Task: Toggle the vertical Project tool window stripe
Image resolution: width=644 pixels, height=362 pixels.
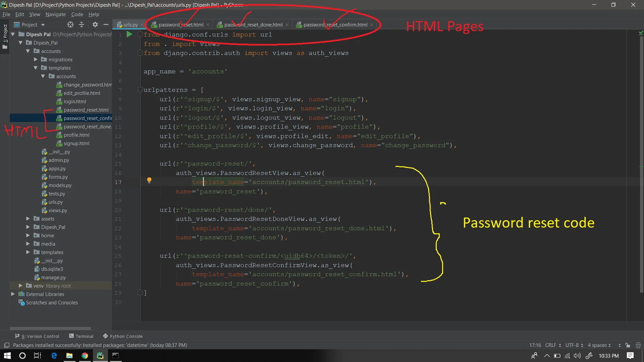Action: click(x=5, y=34)
